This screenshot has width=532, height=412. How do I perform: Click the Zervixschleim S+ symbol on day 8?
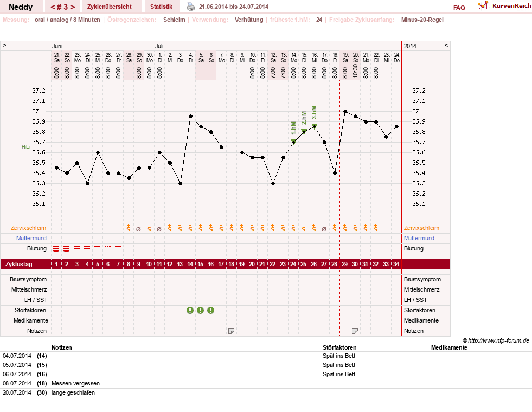(x=128, y=228)
